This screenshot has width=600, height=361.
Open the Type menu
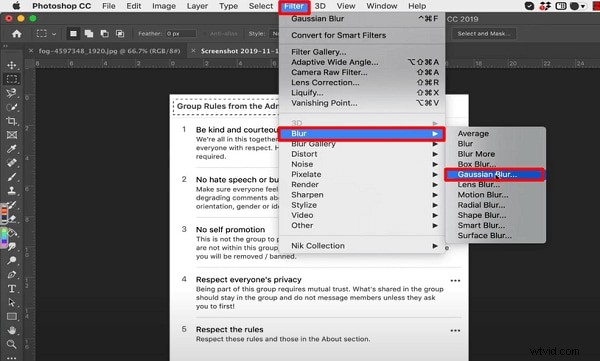[228, 6]
